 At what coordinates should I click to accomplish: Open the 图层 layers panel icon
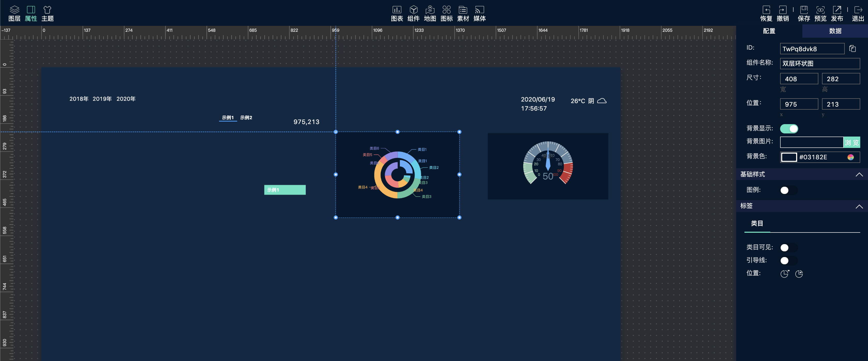pos(14,13)
